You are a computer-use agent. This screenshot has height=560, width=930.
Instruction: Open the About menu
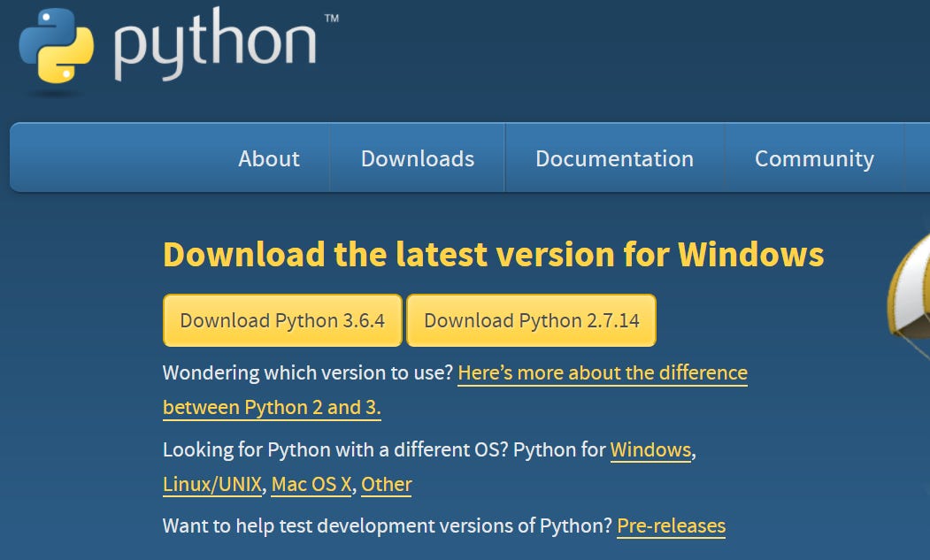[x=268, y=158]
